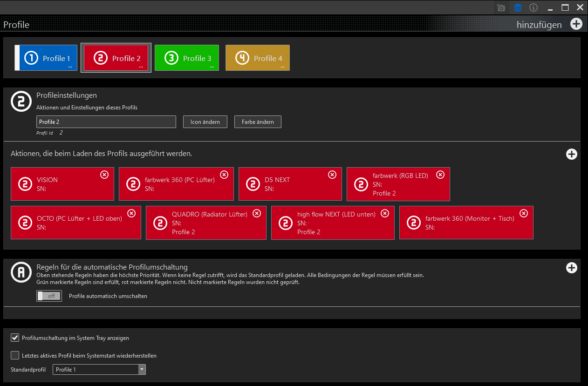Uncheck 'Profilumschaltung im System Tray anzeigen'
The width and height of the screenshot is (588, 386).
15,338
